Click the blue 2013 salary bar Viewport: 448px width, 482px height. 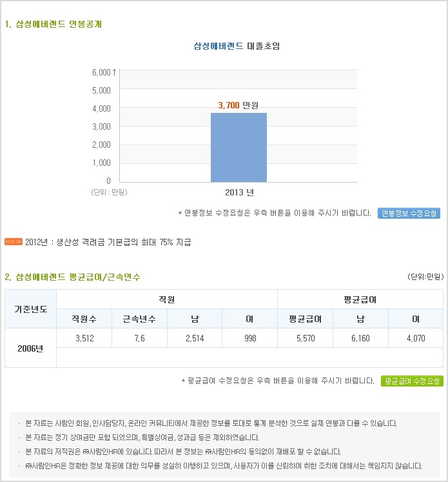click(x=239, y=147)
